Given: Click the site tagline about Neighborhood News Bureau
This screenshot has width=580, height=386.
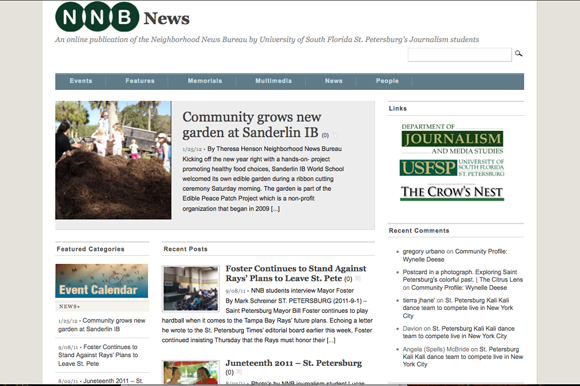Looking at the screenshot, I should tap(267, 39).
